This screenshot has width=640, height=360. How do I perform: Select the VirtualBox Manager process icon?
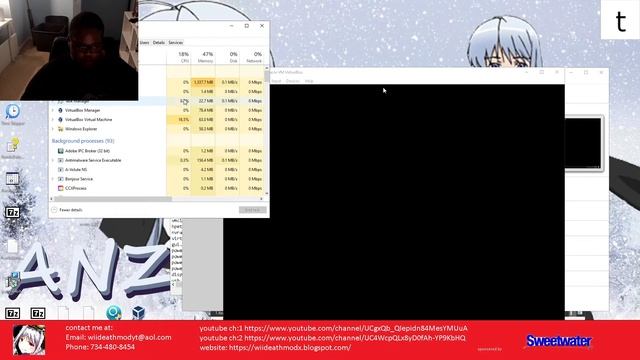coord(60,110)
